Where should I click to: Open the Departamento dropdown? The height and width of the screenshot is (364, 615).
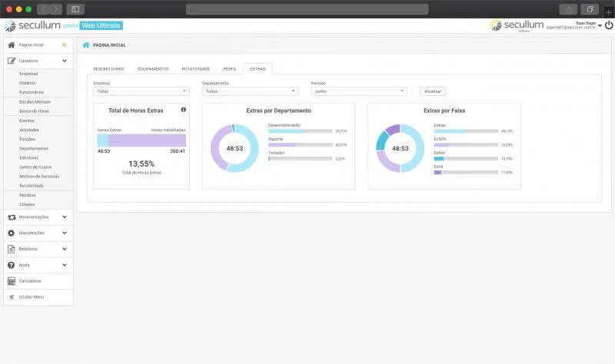click(x=250, y=91)
